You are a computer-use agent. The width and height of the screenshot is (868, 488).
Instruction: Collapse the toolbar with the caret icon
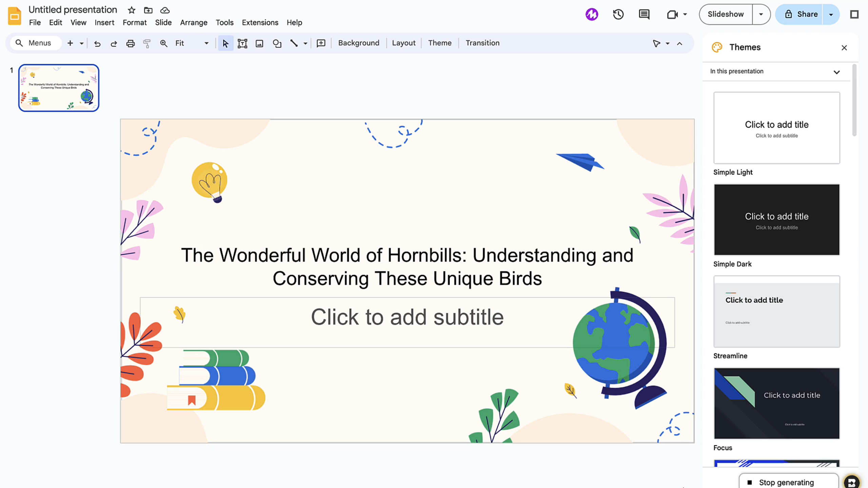[679, 43]
